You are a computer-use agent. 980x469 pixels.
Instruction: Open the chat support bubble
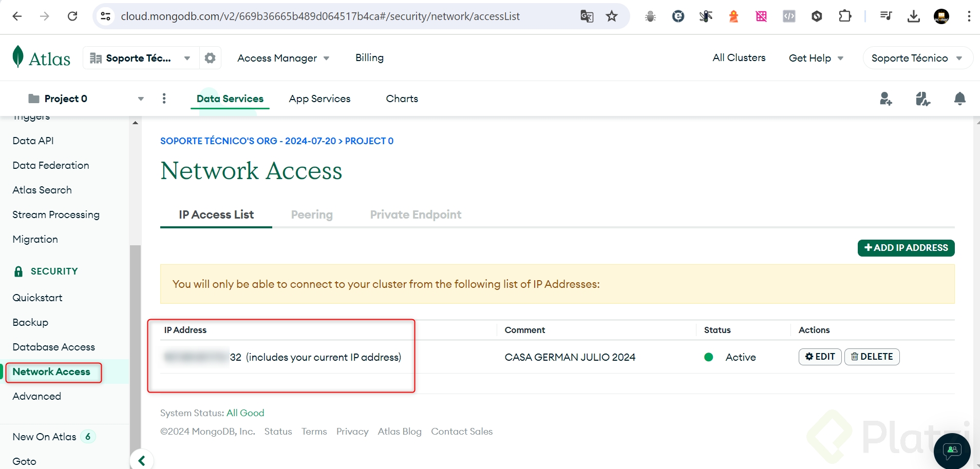coord(952,451)
